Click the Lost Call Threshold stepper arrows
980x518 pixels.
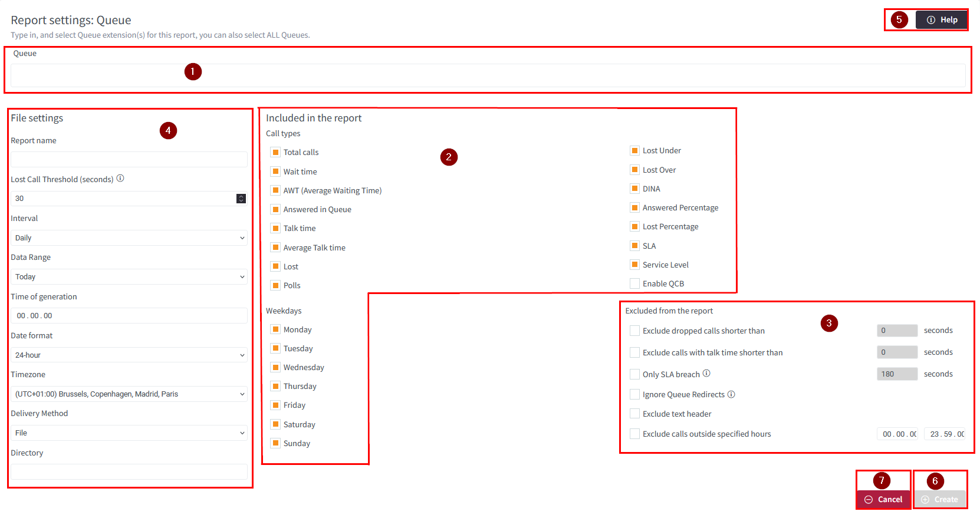[x=241, y=199]
